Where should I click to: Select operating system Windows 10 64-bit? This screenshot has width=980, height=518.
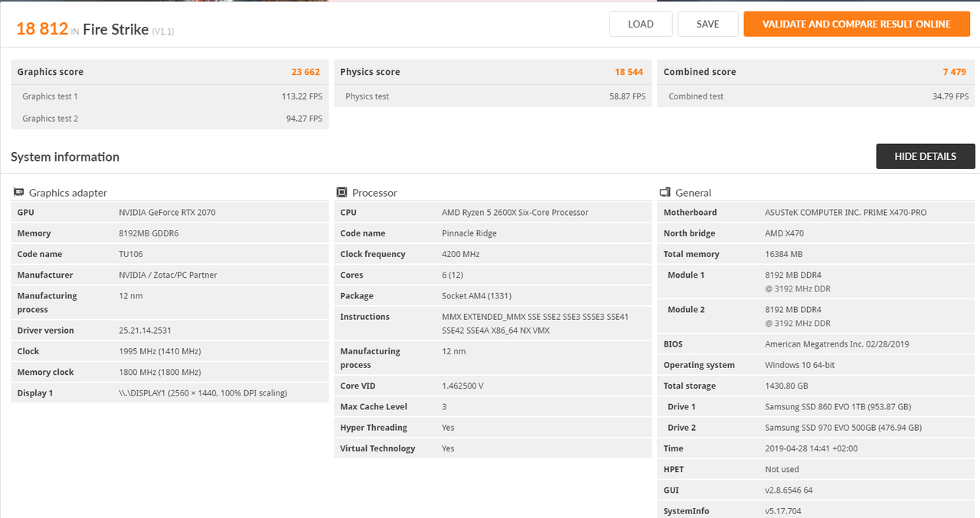[800, 365]
